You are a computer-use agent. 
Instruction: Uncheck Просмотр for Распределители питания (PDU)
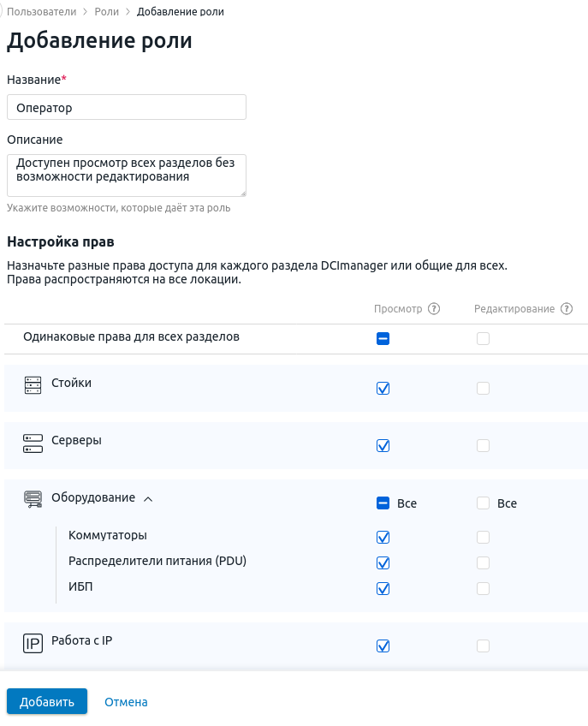383,563
